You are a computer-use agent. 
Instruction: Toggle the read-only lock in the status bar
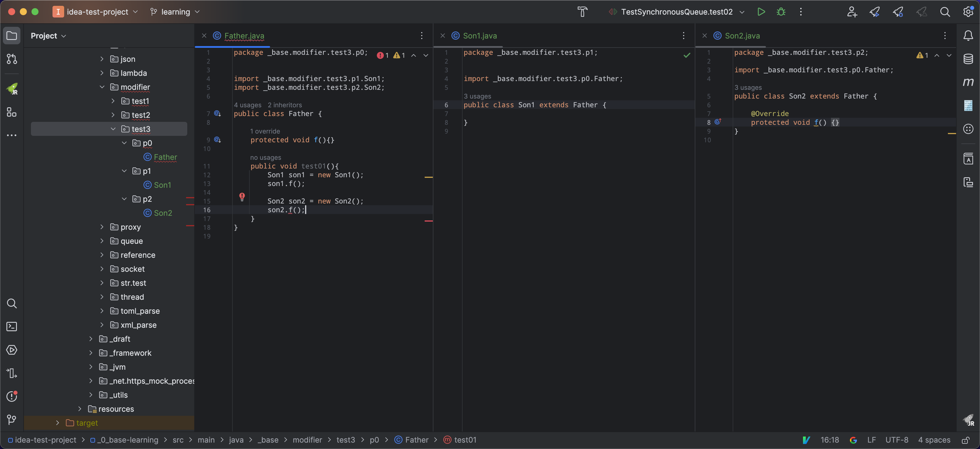[965, 440]
